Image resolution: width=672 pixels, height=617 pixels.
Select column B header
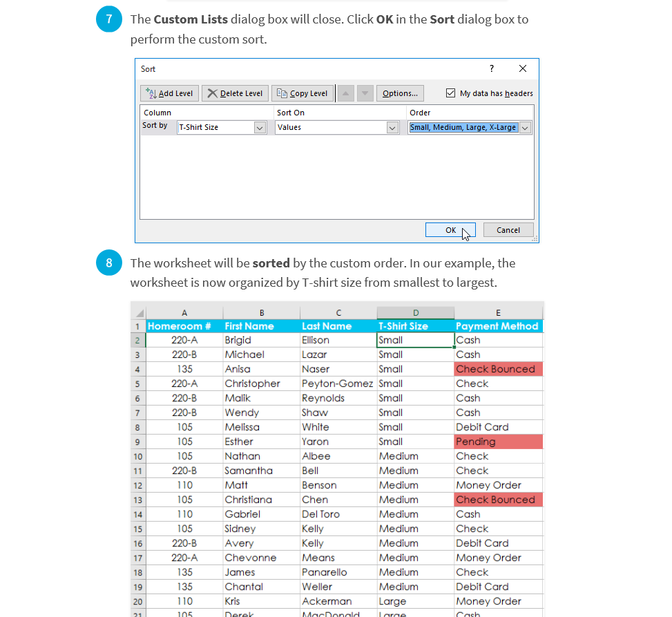tap(262, 312)
